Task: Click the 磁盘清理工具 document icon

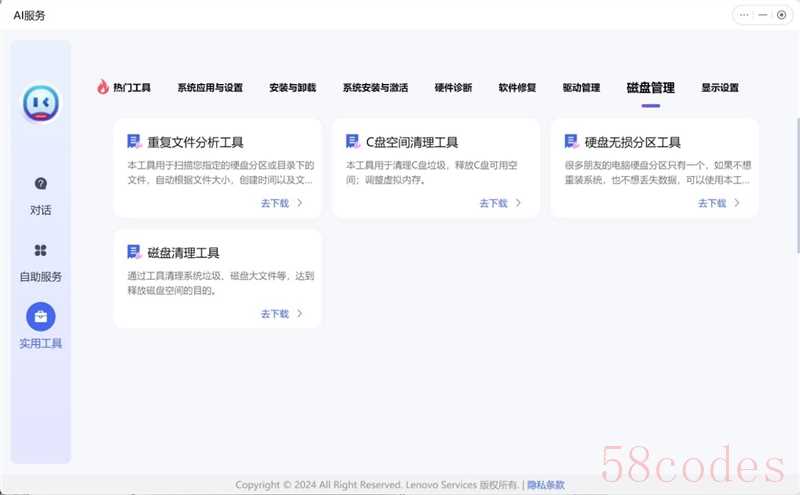Action: (134, 252)
